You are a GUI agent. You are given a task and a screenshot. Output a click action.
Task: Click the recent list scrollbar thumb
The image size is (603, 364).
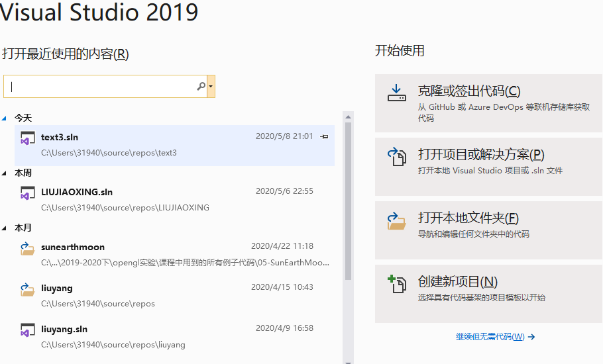348,201
